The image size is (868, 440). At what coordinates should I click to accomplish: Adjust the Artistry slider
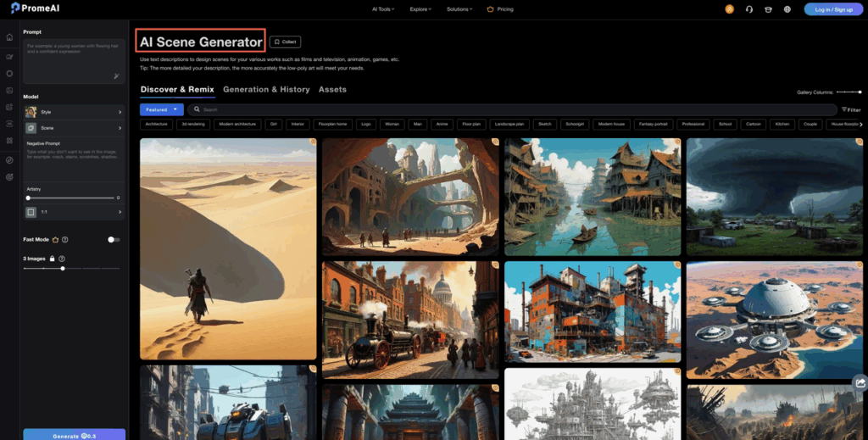tap(70, 198)
